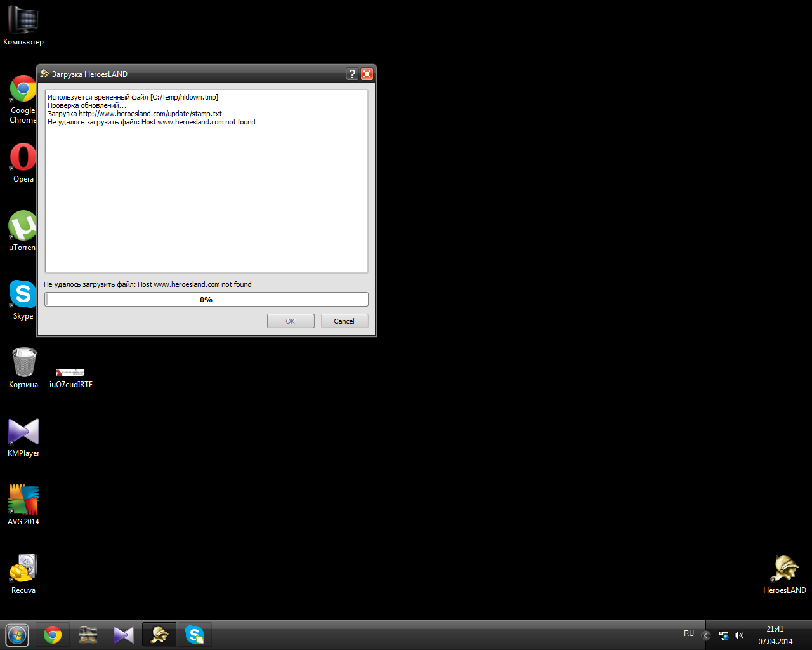Select the KMPlayer desktop shortcut

23,432
